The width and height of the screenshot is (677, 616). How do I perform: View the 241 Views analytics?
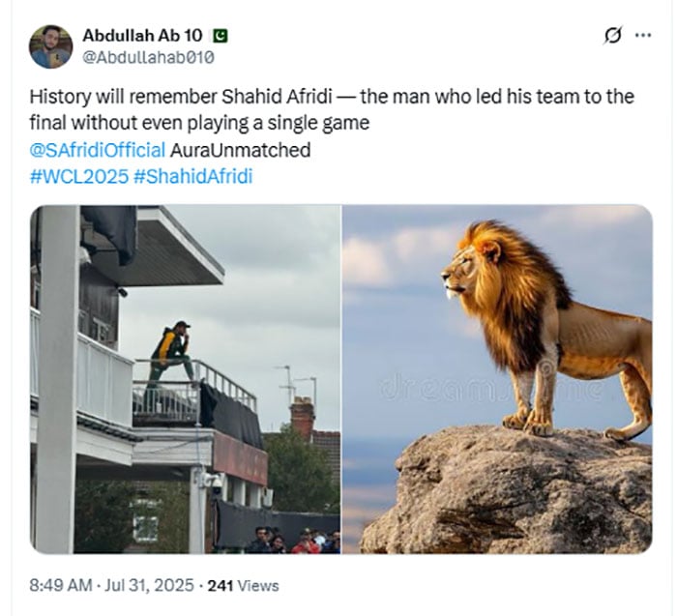point(243,586)
